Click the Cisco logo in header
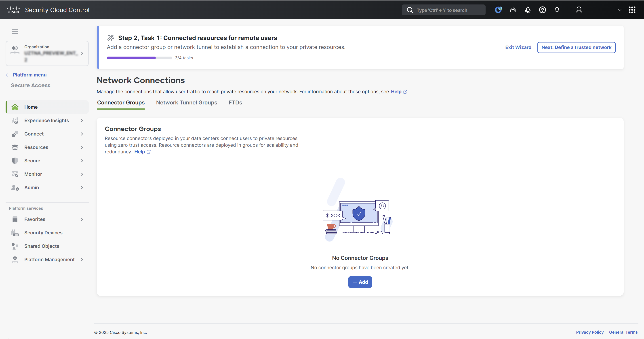This screenshot has height=339, width=644. click(x=13, y=10)
